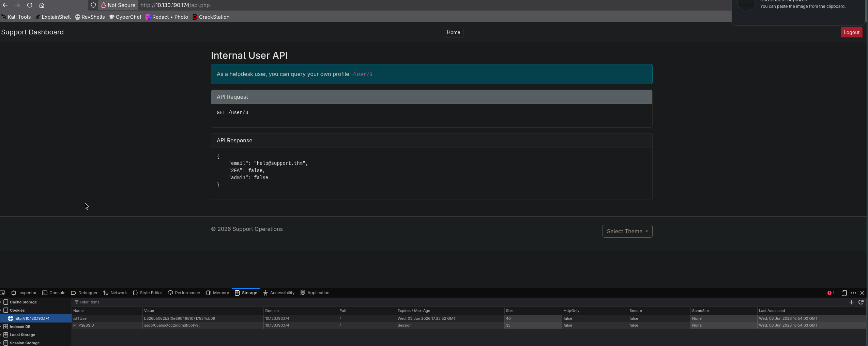
Task: Refresh storage items icon
Action: pos(861,302)
